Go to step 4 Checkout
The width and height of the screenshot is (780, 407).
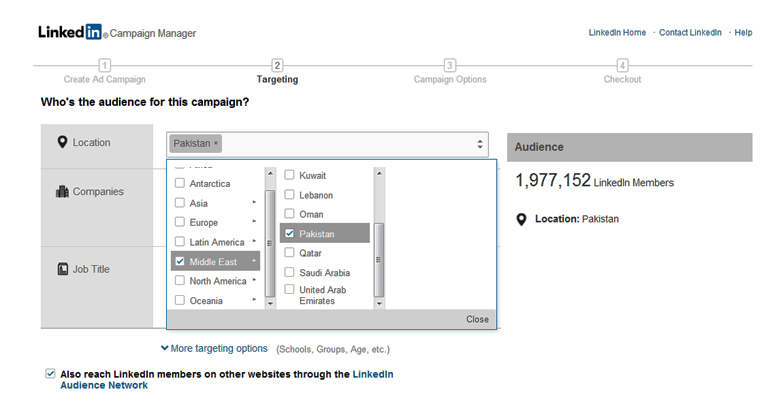pyautogui.click(x=622, y=72)
